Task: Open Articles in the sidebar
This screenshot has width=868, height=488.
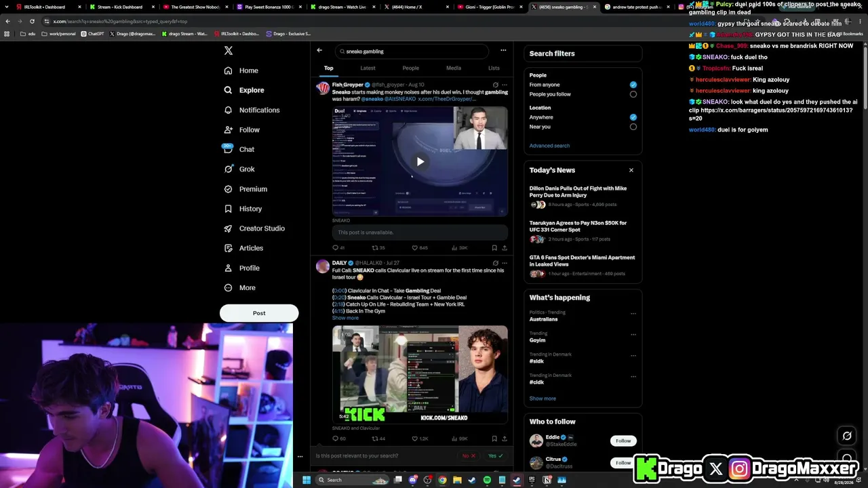Action: tap(243, 248)
